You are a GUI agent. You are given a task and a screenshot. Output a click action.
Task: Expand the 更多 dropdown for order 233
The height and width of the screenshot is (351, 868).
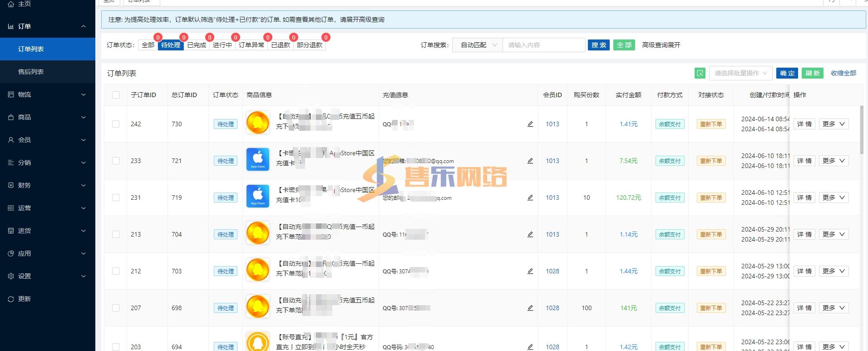[x=833, y=161]
